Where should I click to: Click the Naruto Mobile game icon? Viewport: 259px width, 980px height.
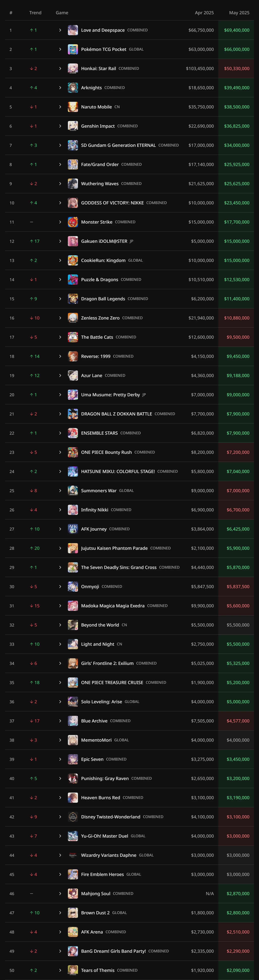pyautogui.click(x=73, y=107)
